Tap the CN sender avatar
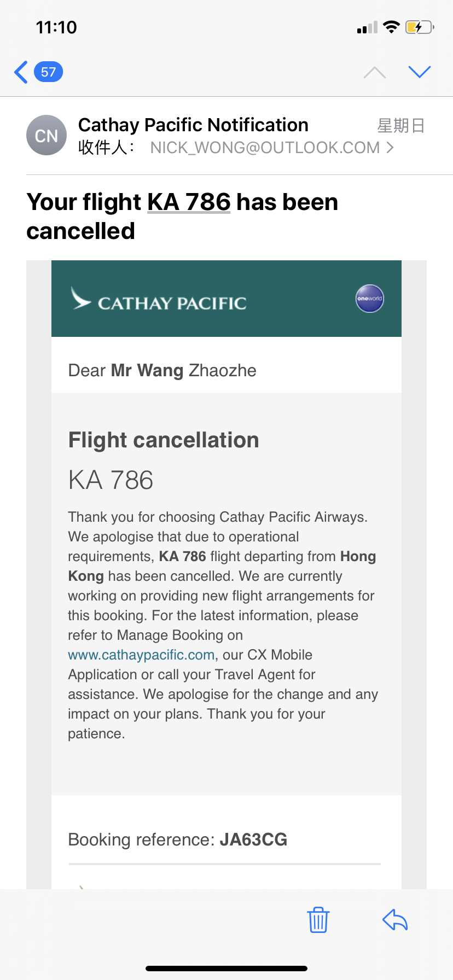 [47, 135]
